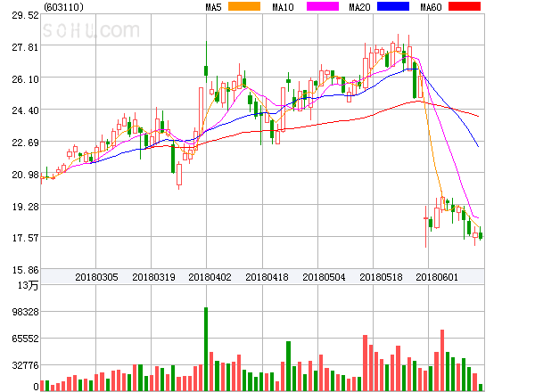Click the tallest green volume bar

pos(206,349)
